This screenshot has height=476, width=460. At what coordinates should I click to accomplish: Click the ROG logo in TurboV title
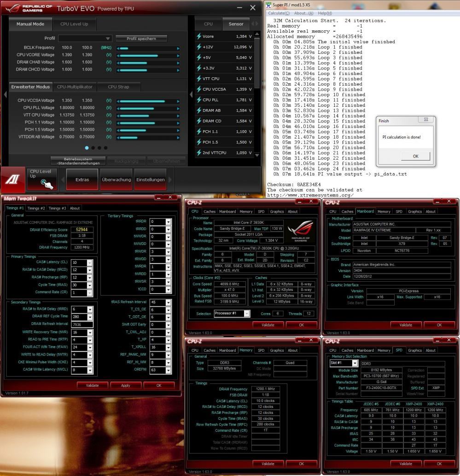click(13, 8)
